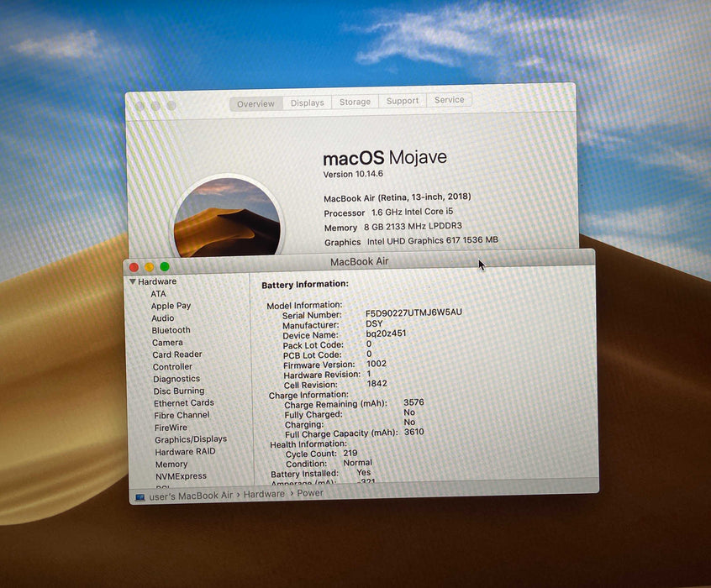711x588 pixels.
Task: Select ATA in the Hardware list
Action: point(158,294)
